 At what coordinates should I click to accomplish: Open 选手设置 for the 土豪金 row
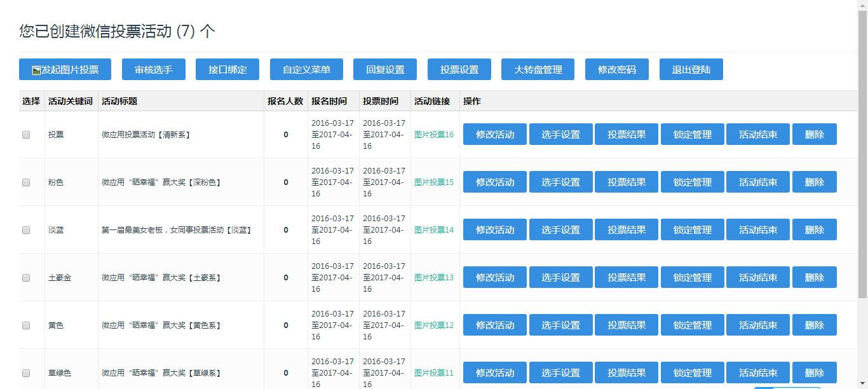561,277
